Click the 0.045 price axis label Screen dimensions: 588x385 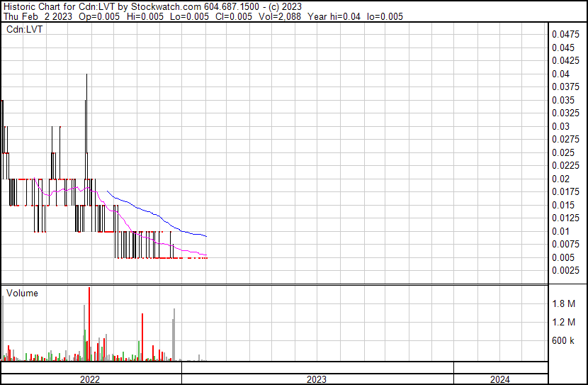[x=563, y=48]
